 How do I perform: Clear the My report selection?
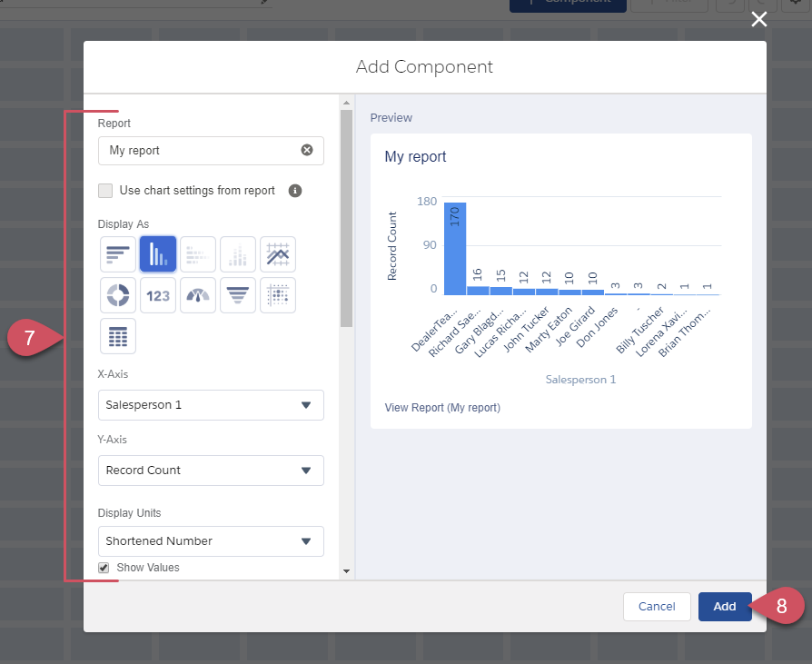point(307,150)
